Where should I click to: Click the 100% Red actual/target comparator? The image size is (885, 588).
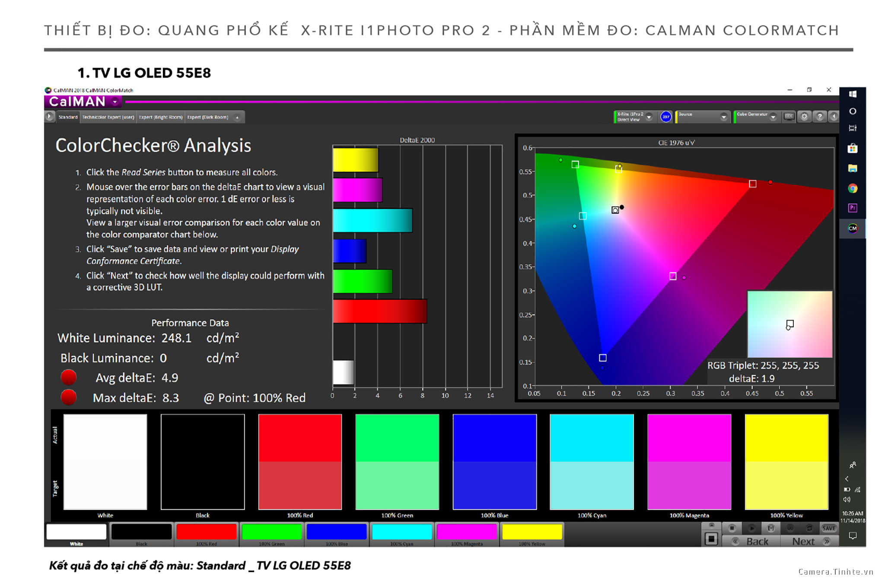pyautogui.click(x=300, y=462)
